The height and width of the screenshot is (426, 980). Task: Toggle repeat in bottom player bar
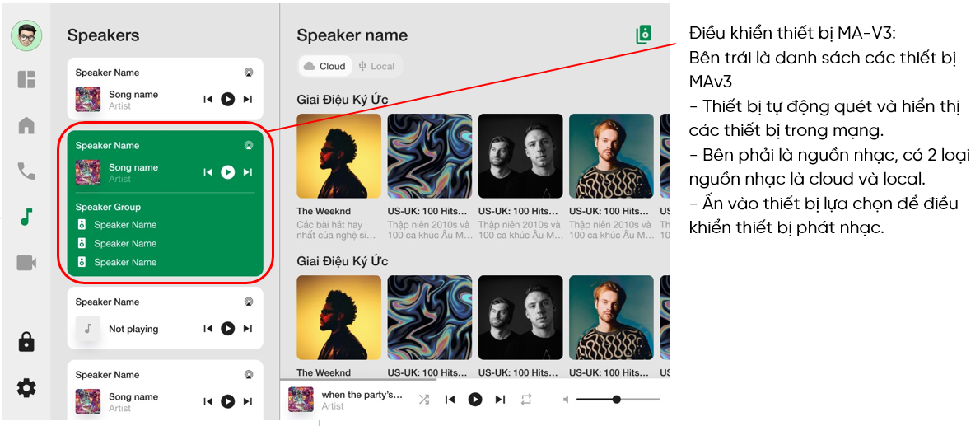tap(525, 399)
